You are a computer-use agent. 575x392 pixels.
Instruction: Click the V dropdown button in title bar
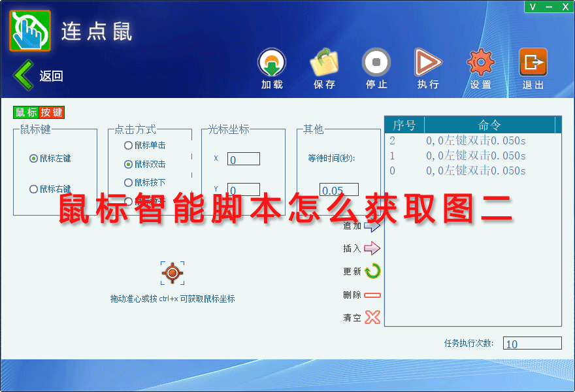[x=533, y=7]
